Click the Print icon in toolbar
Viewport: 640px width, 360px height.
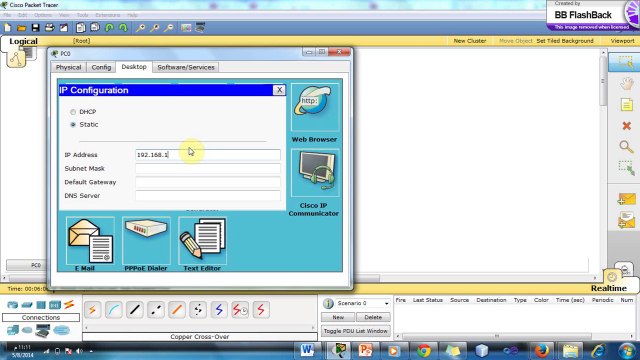click(x=49, y=28)
